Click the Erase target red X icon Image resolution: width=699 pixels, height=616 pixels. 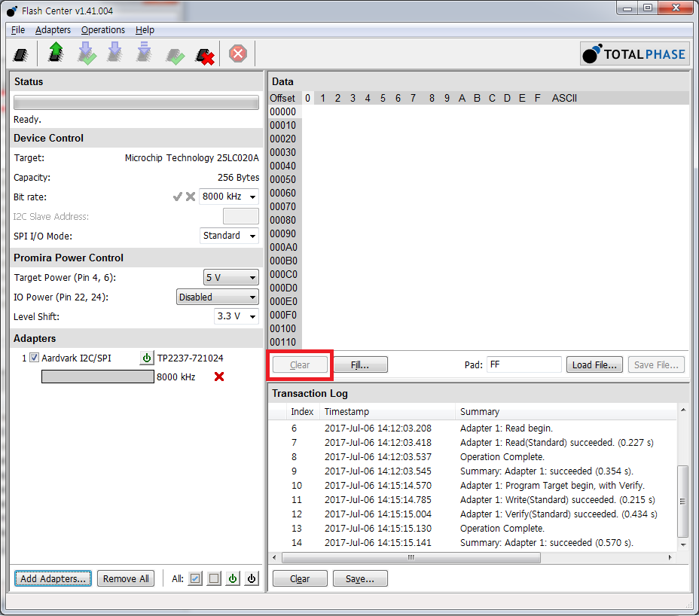click(x=205, y=56)
